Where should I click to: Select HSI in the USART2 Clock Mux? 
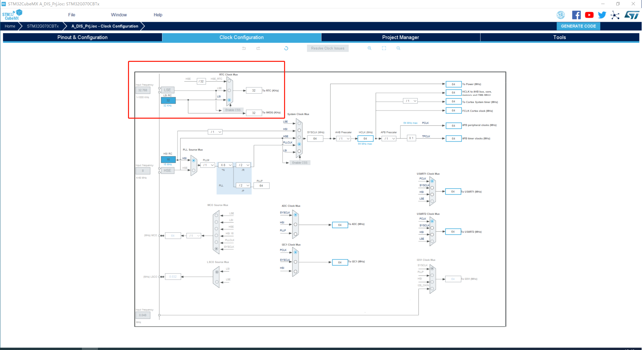[x=432, y=235]
